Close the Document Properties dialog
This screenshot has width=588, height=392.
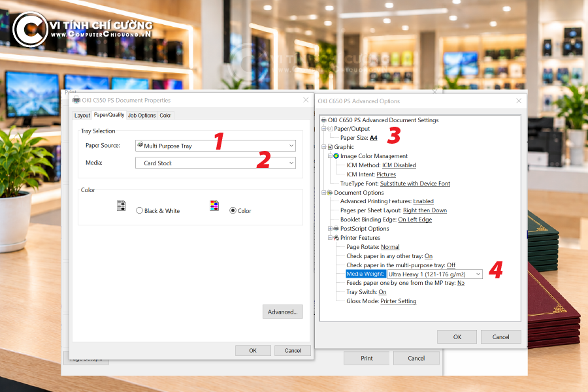(x=306, y=100)
